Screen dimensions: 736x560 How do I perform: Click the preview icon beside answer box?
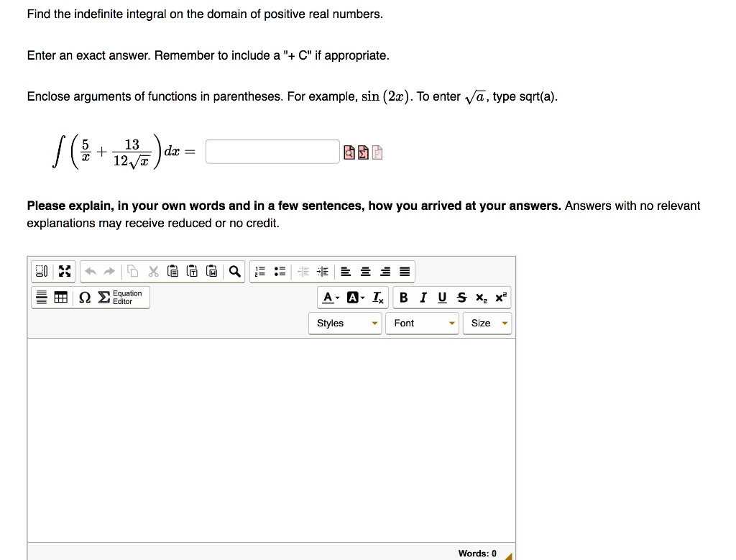pos(349,152)
